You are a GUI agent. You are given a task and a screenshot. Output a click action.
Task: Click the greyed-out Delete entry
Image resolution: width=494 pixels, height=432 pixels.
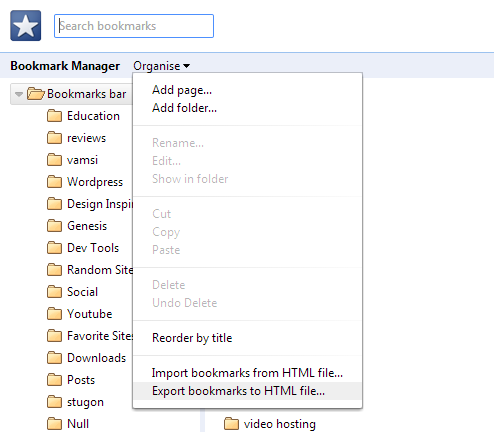247,285
